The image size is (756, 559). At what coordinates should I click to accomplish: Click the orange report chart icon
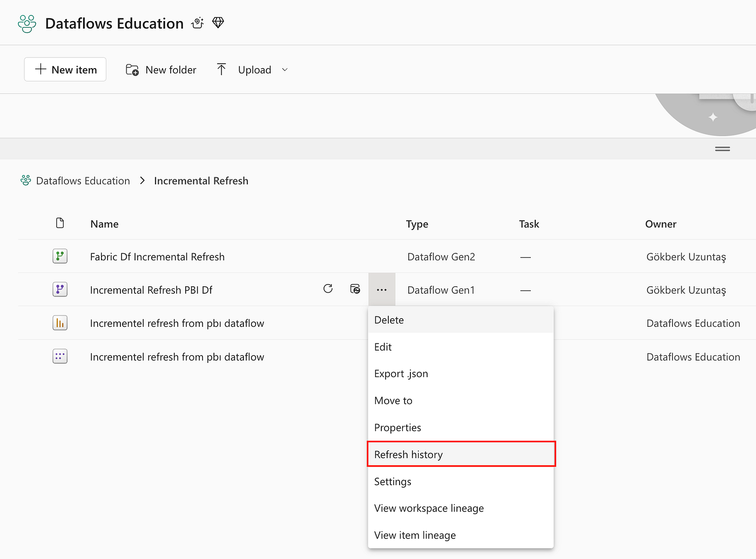pos(60,324)
